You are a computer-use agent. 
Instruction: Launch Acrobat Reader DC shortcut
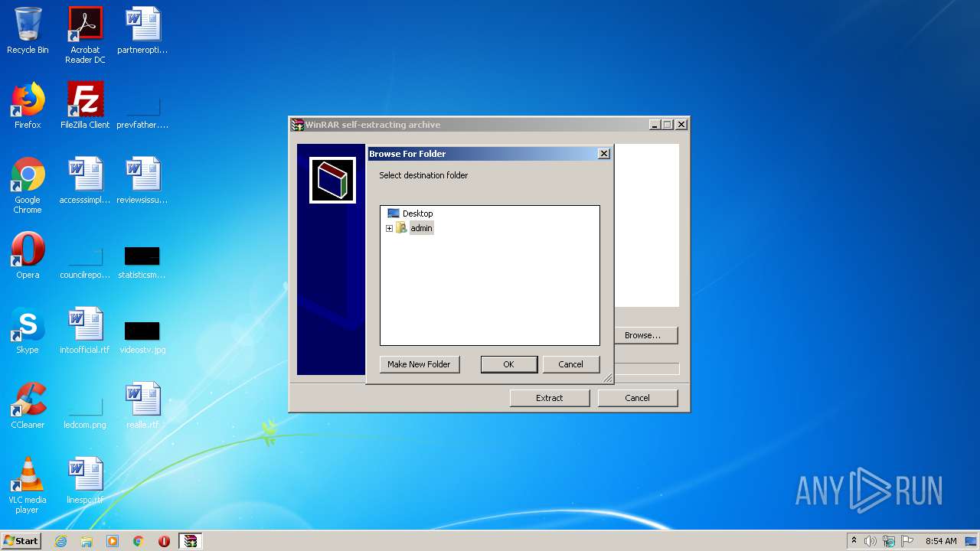85,34
